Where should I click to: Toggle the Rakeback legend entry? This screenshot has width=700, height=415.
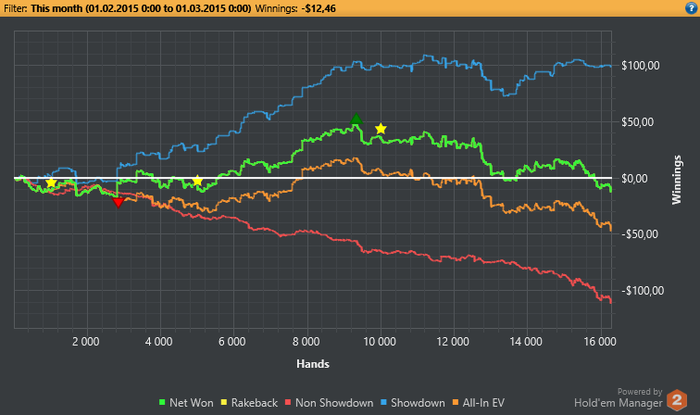click(x=249, y=403)
